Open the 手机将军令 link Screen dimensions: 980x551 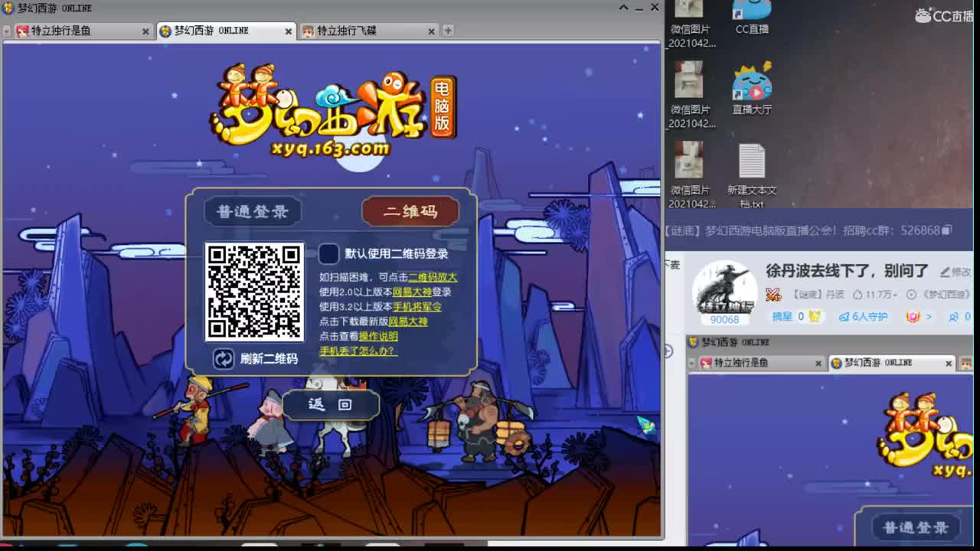point(417,307)
